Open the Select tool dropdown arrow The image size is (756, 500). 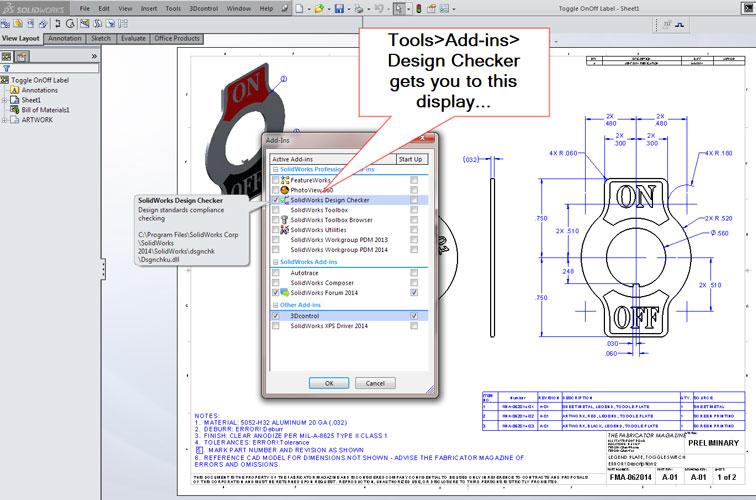[408, 9]
